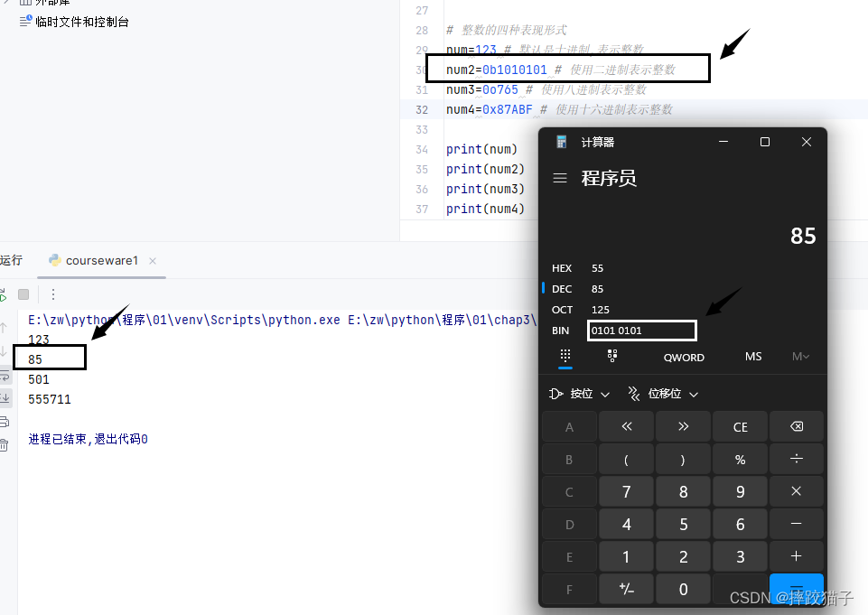Click digit 5 on calculator keypad
This screenshot has width=868, height=615.
(x=684, y=524)
